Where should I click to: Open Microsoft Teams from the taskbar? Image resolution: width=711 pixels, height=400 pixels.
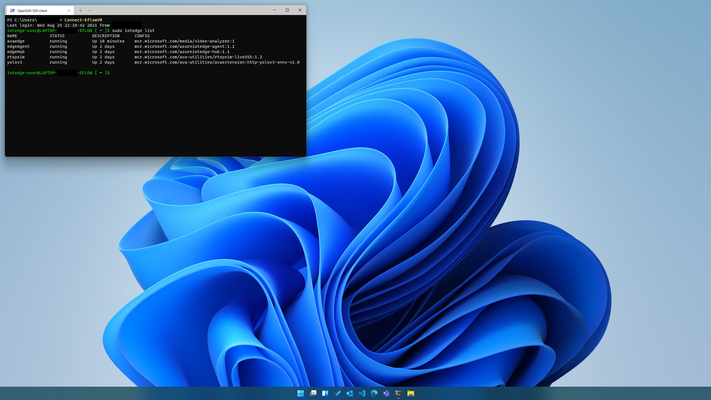(x=386, y=393)
